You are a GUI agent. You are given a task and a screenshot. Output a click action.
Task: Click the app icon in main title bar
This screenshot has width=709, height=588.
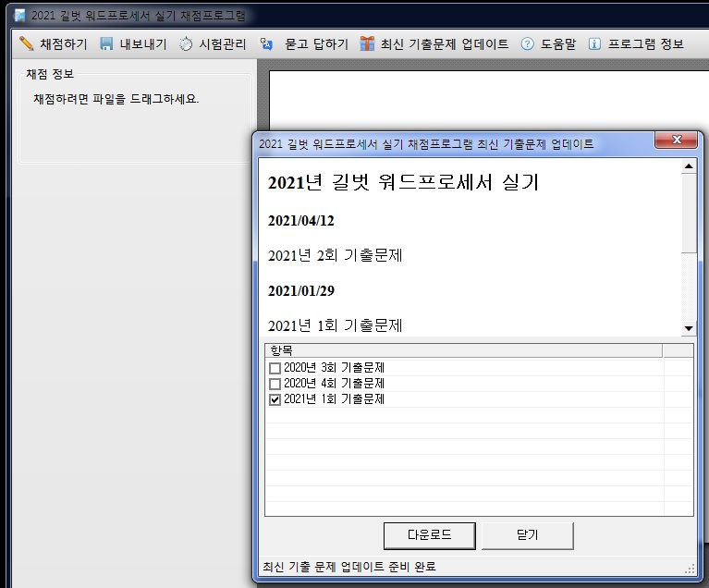[19, 16]
